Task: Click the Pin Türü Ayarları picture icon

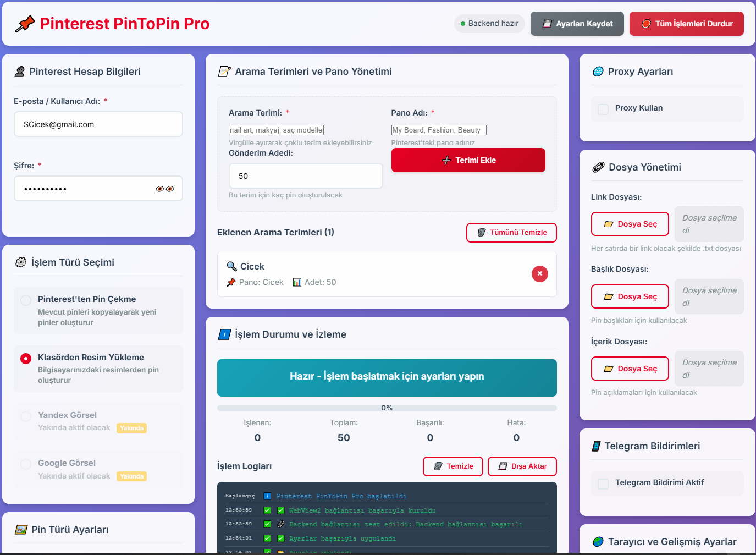Action: pos(21,530)
